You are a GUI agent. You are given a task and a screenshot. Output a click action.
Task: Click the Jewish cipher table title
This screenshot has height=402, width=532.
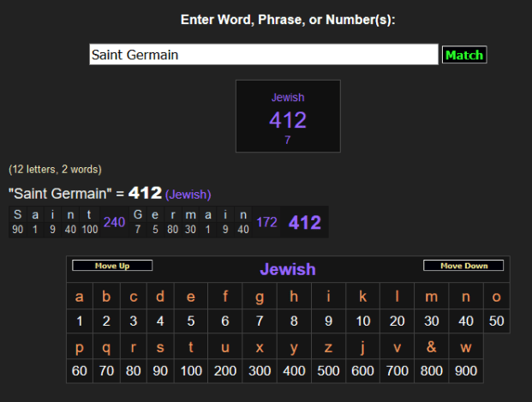[288, 270]
